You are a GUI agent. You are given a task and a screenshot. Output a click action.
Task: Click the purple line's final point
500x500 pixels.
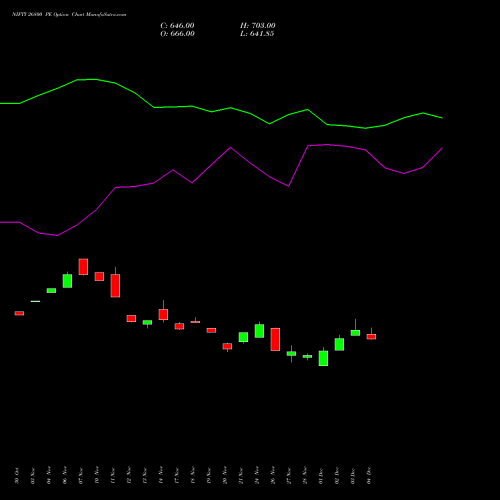[x=442, y=148]
